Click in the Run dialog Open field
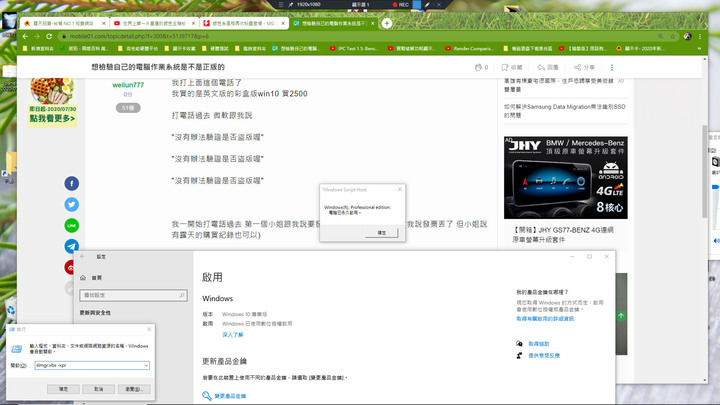Image resolution: width=720 pixels, height=405 pixels. [92, 366]
